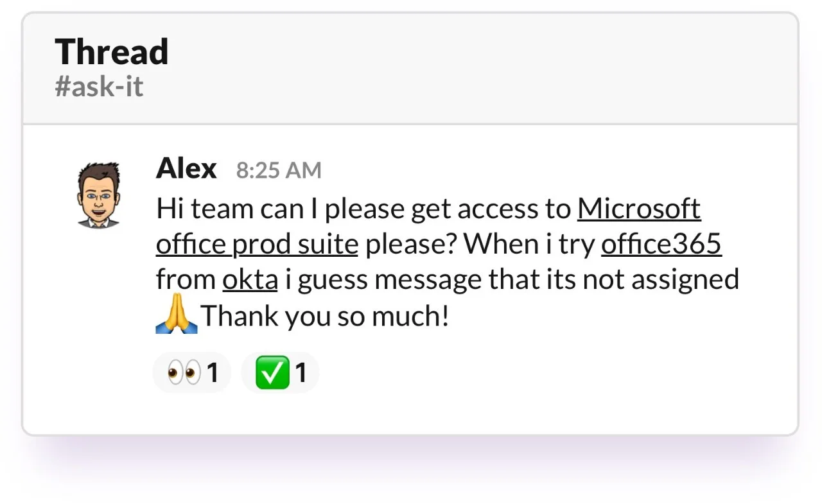Image resolution: width=822 pixels, height=504 pixels.
Task: Open the office365 link
Action: click(x=661, y=245)
